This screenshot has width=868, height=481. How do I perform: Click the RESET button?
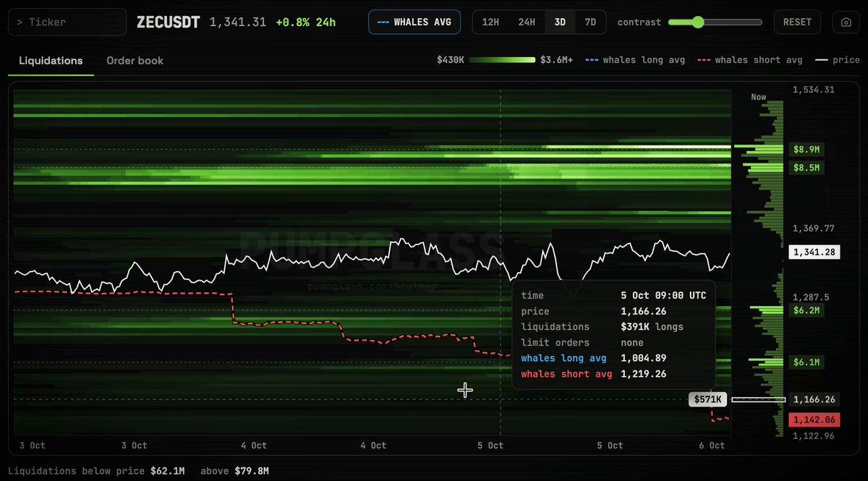coord(797,22)
